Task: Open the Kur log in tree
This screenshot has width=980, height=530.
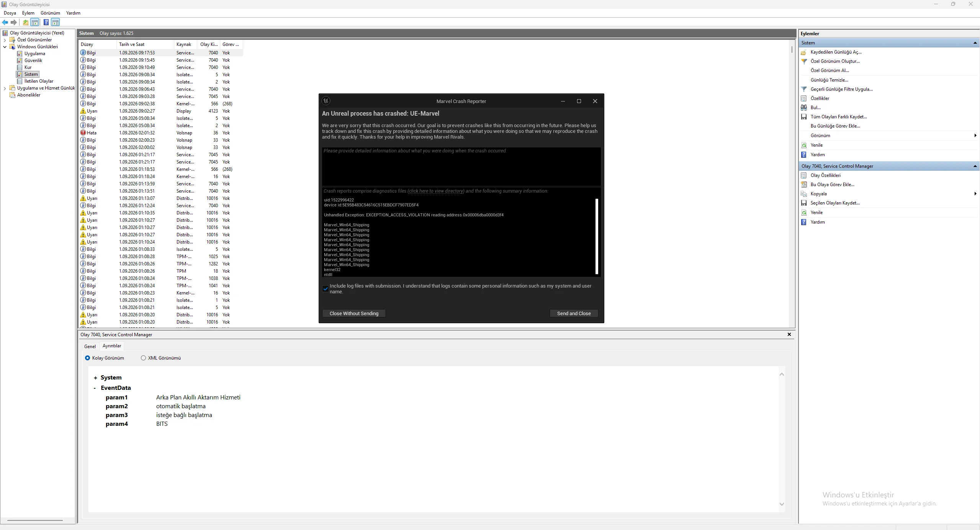Action: [28, 67]
